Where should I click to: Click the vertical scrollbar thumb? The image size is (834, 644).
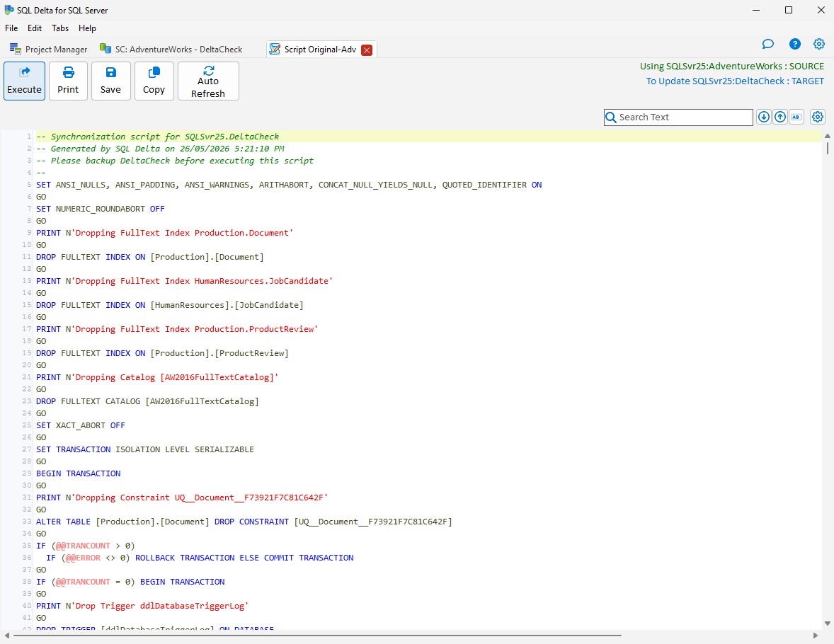(x=827, y=147)
